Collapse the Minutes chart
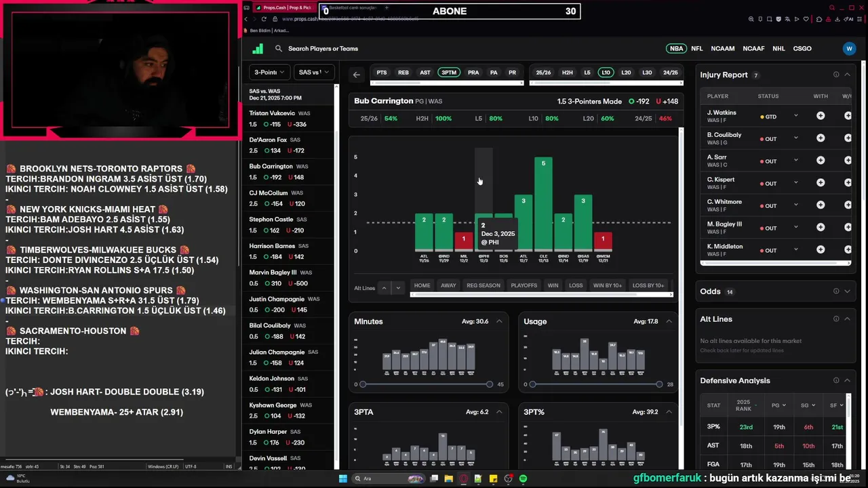 pos(499,321)
